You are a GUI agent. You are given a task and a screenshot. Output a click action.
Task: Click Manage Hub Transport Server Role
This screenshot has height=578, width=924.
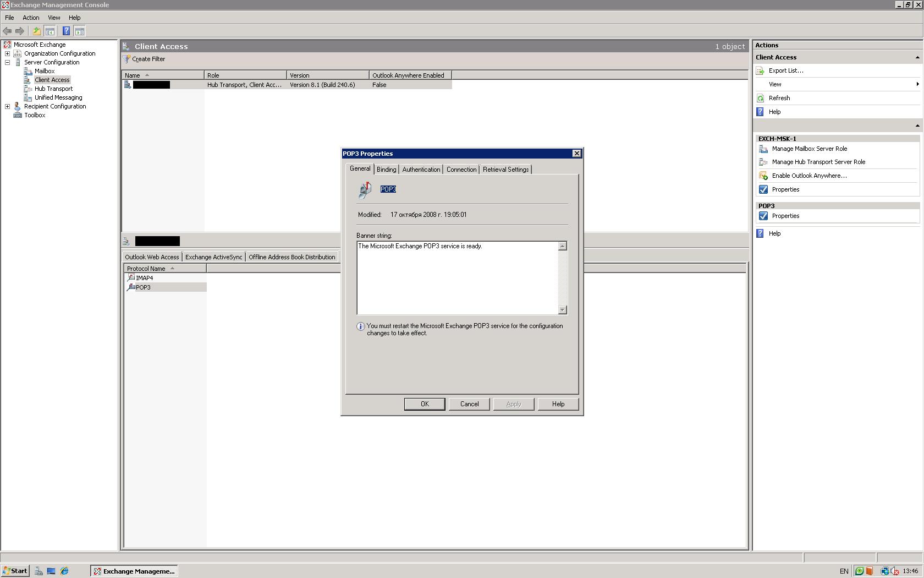[x=818, y=162]
